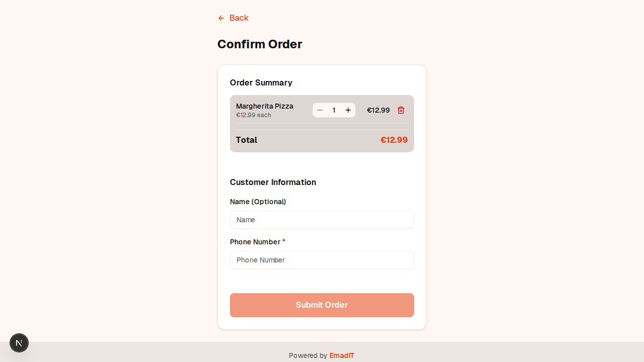Screen dimensions: 644x362
Task: Click the Phone Number input field
Action: click(x=321, y=260)
